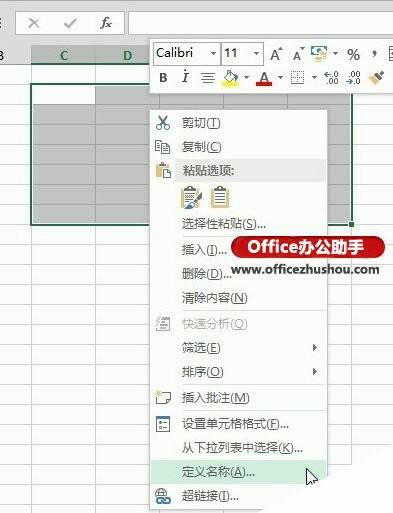Expand fill color dropdown arrow
The image size is (393, 513).
coord(246,78)
